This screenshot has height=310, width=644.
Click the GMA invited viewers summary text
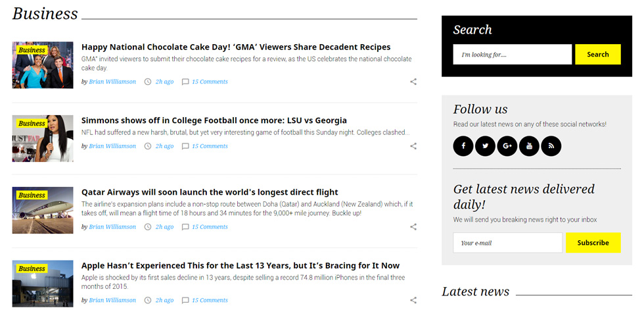(x=246, y=63)
